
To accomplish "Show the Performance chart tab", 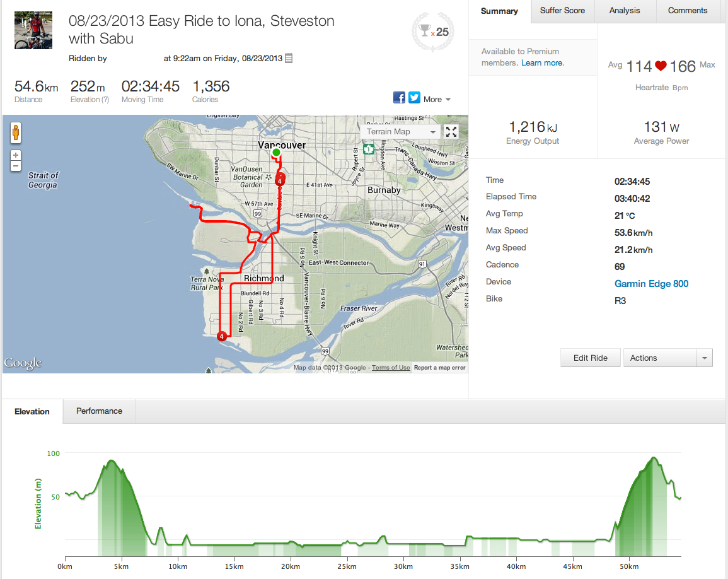I will tap(99, 411).
